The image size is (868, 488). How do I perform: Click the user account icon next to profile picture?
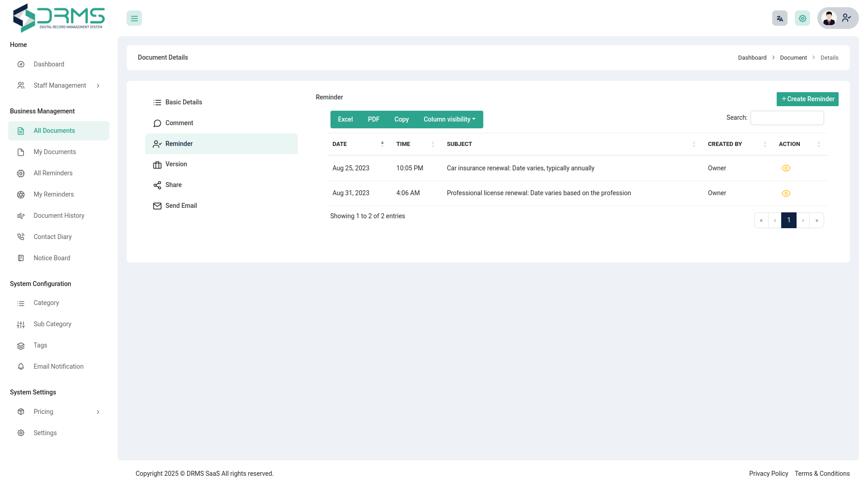pos(846,18)
